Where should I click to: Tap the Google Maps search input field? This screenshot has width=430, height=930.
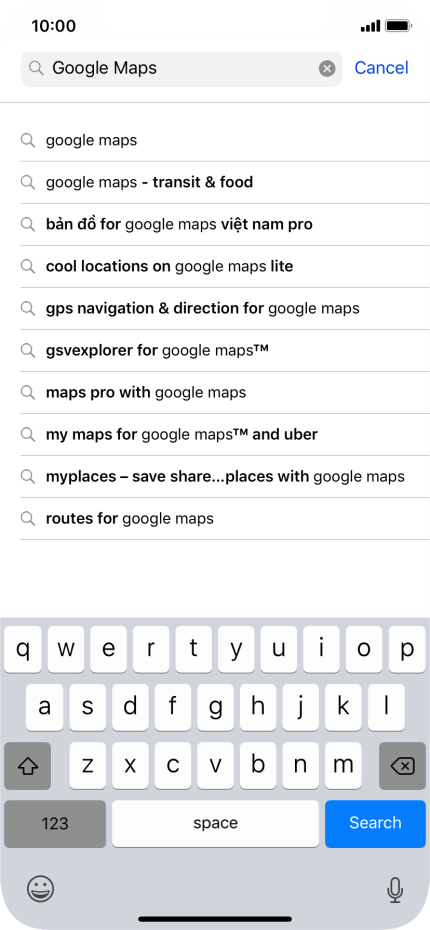181,69
